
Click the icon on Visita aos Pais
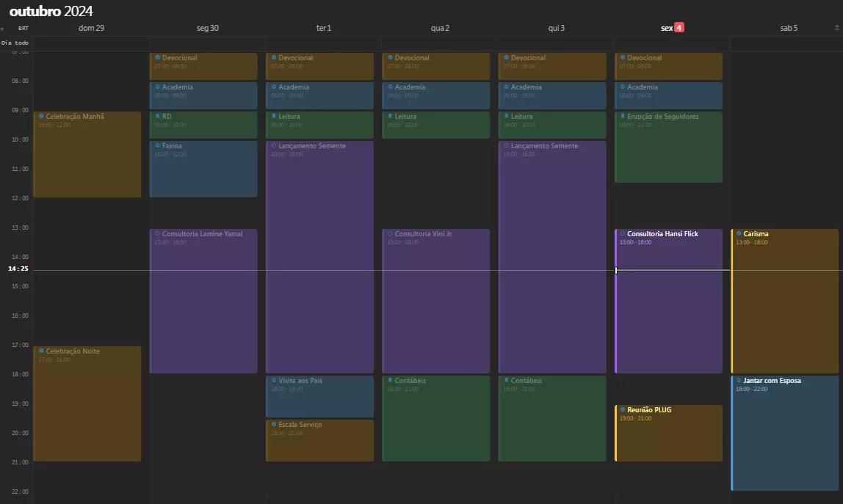273,381
